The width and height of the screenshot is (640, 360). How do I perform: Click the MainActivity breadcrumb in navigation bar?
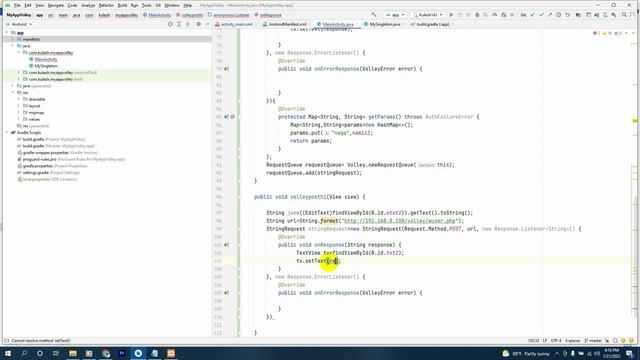pyautogui.click(x=157, y=15)
